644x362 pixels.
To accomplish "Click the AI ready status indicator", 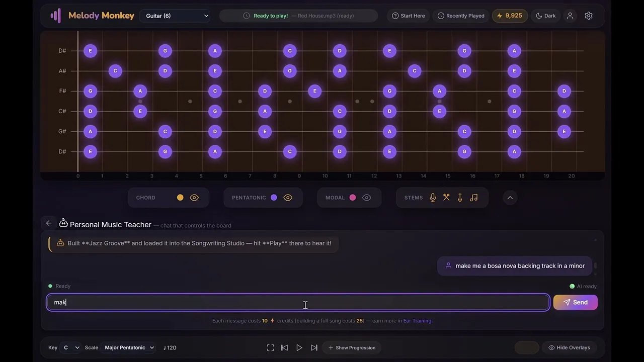I will [x=583, y=286].
